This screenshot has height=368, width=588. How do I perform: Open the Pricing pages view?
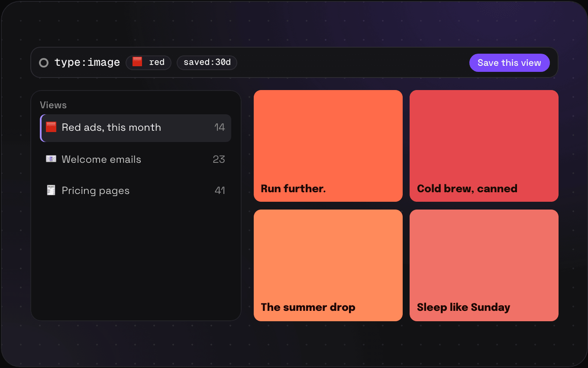tap(136, 190)
